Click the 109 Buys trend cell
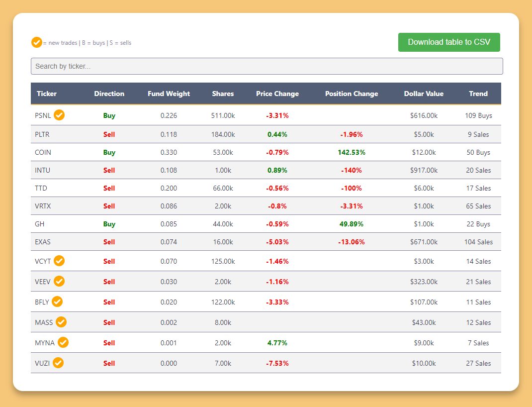The height and width of the screenshot is (407, 532). click(478, 115)
